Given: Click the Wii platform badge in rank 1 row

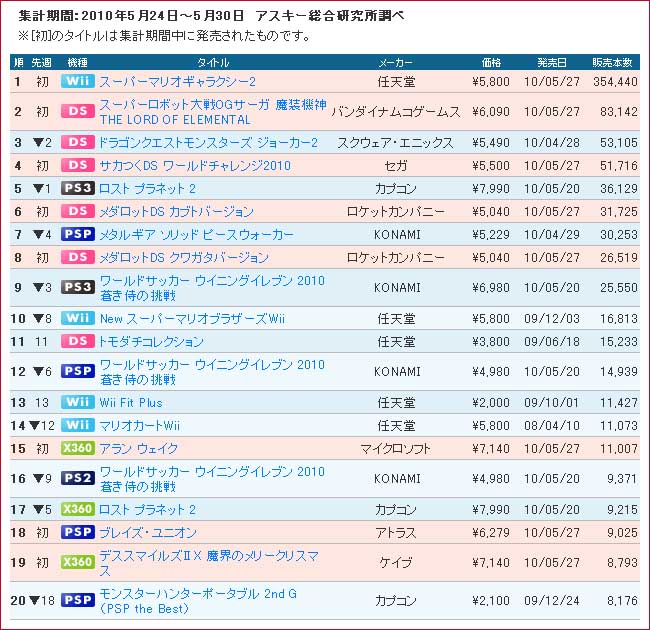Looking at the screenshot, I should tap(78, 81).
